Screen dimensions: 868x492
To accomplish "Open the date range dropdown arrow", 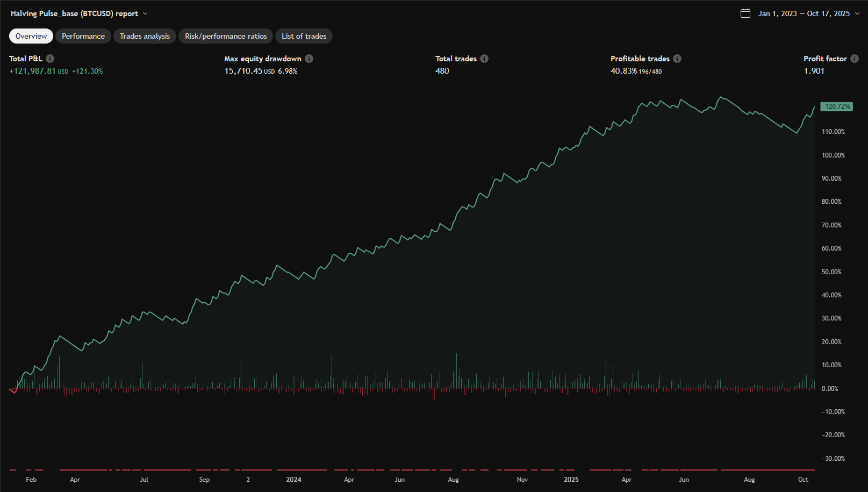I will coord(857,13).
